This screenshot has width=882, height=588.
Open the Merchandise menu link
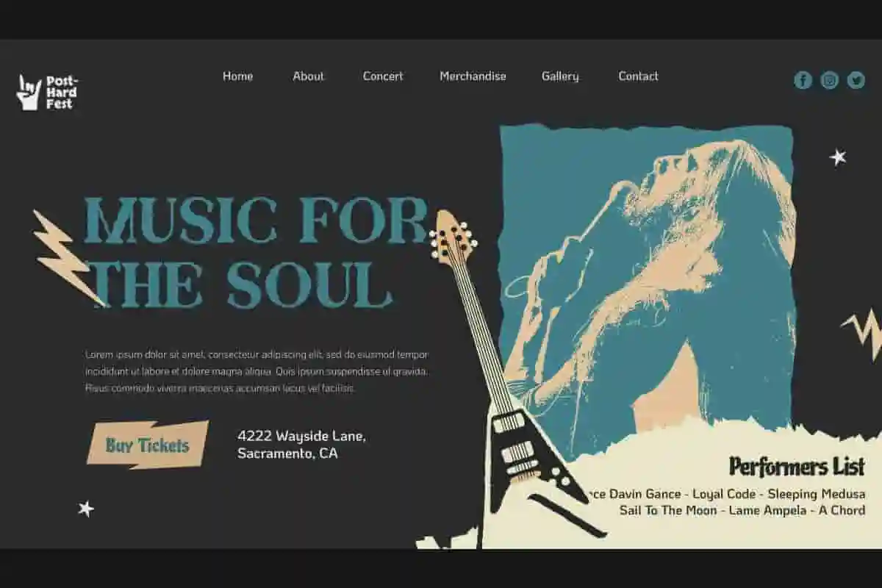[473, 76]
